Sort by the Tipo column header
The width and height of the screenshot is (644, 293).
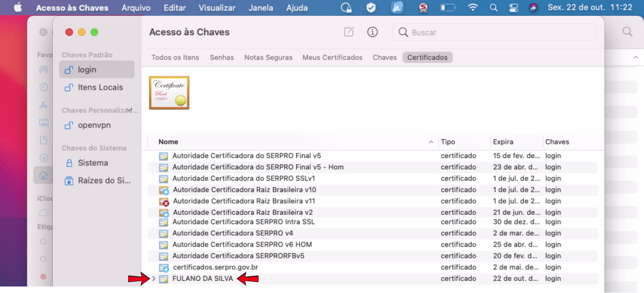coord(448,142)
